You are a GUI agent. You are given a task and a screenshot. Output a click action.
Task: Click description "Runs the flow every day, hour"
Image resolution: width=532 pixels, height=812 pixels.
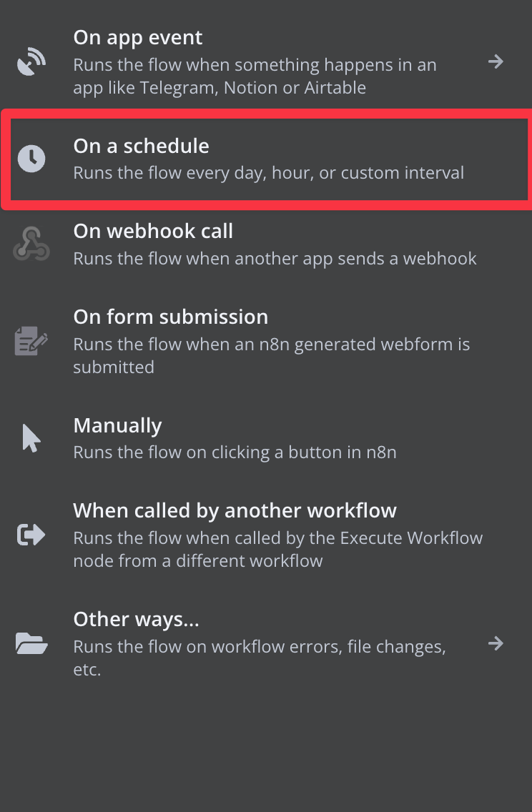(268, 173)
